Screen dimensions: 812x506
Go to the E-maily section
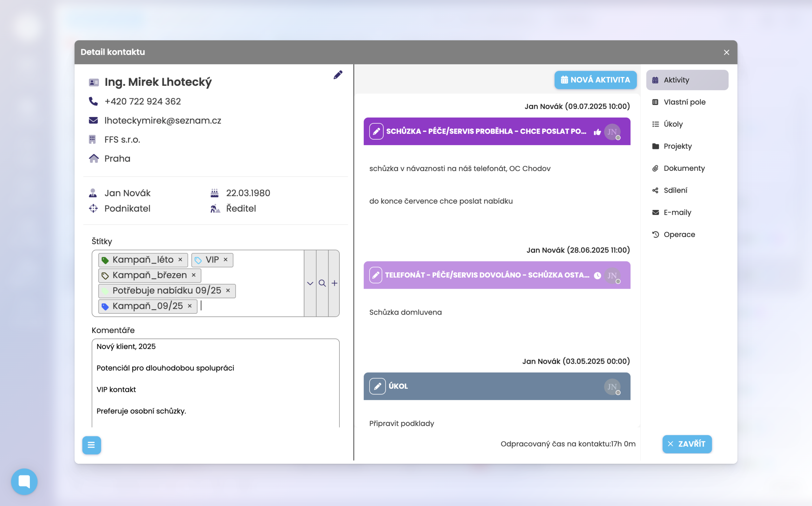(x=677, y=213)
